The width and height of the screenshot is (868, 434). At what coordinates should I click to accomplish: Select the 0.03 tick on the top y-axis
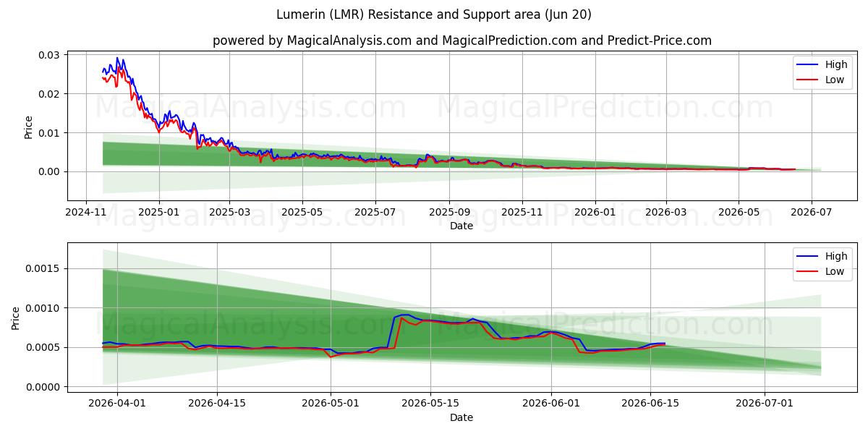point(49,55)
